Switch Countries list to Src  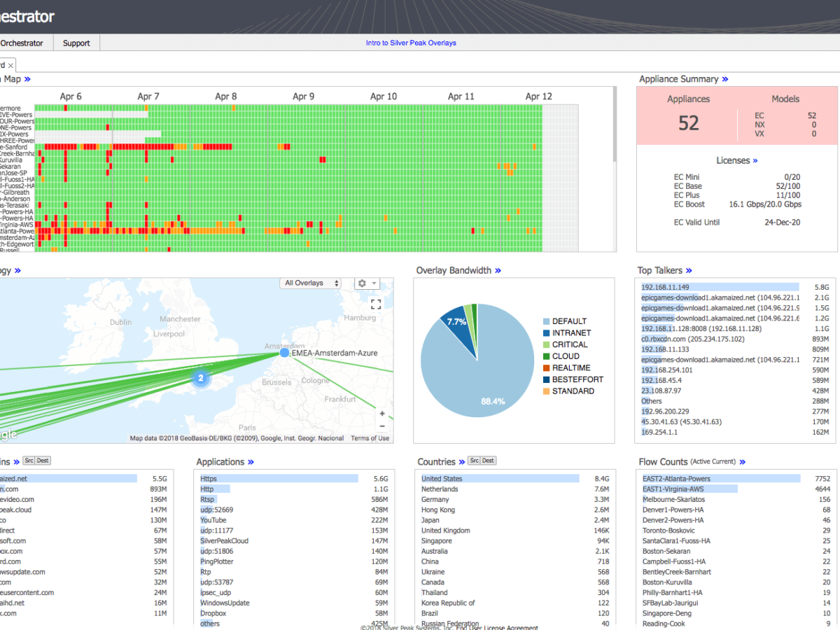pyautogui.click(x=474, y=461)
